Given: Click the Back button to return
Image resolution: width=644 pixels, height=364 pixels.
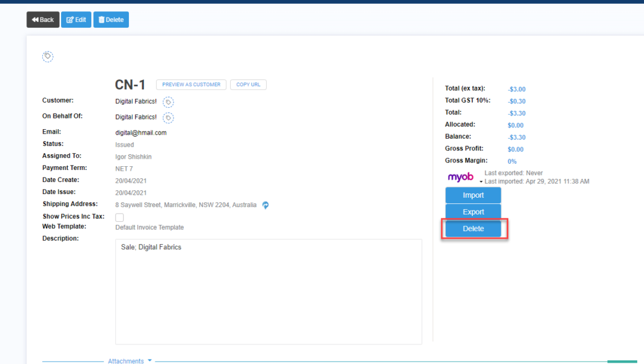Looking at the screenshot, I should pyautogui.click(x=42, y=20).
